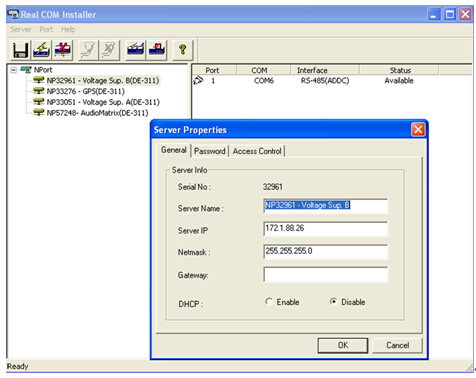The width and height of the screenshot is (476, 378).
Task: Open the Help menu
Action: [x=68, y=29]
